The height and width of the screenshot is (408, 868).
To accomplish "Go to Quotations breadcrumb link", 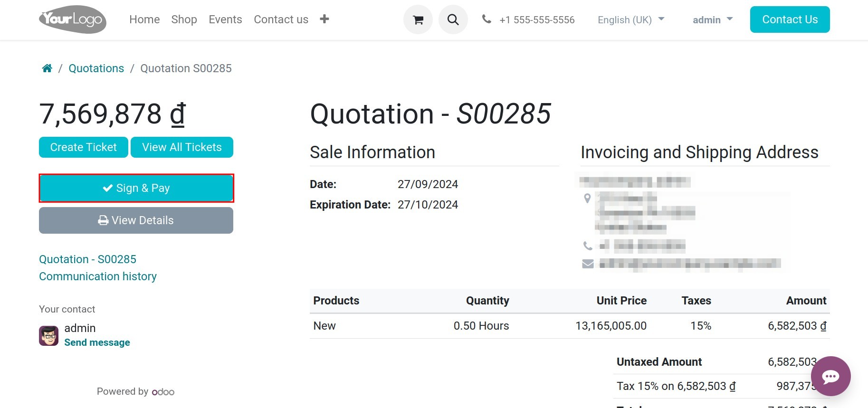I will point(96,68).
